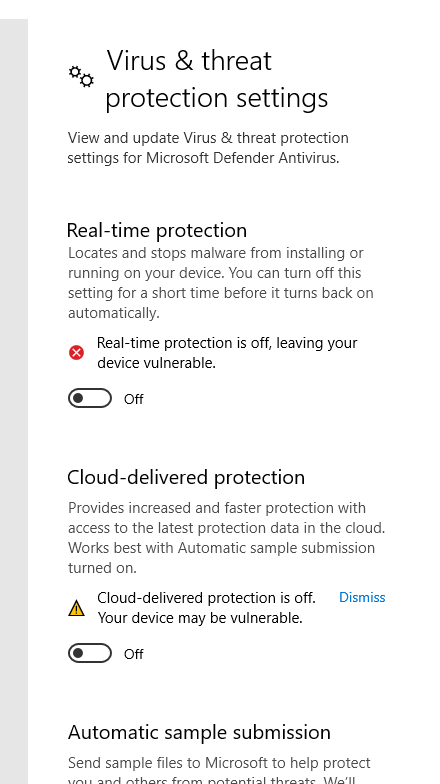Click the 'Send sample files to Microsoft' text
Image resolution: width=440 pixels, height=784 pixels.
(x=219, y=763)
